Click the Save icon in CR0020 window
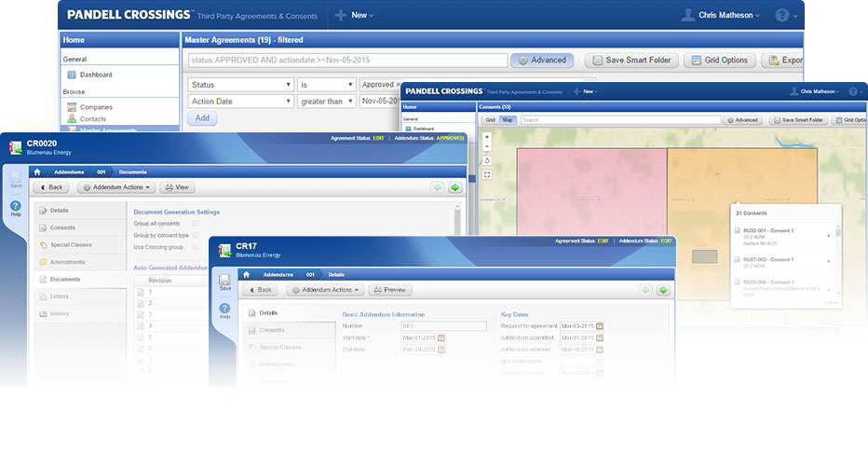The image size is (868, 454). pyautogui.click(x=16, y=180)
